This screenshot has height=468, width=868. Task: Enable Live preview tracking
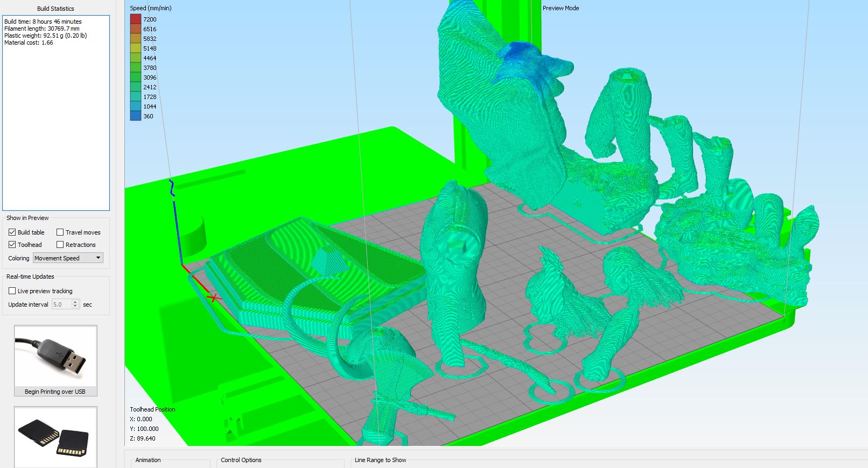[12, 291]
